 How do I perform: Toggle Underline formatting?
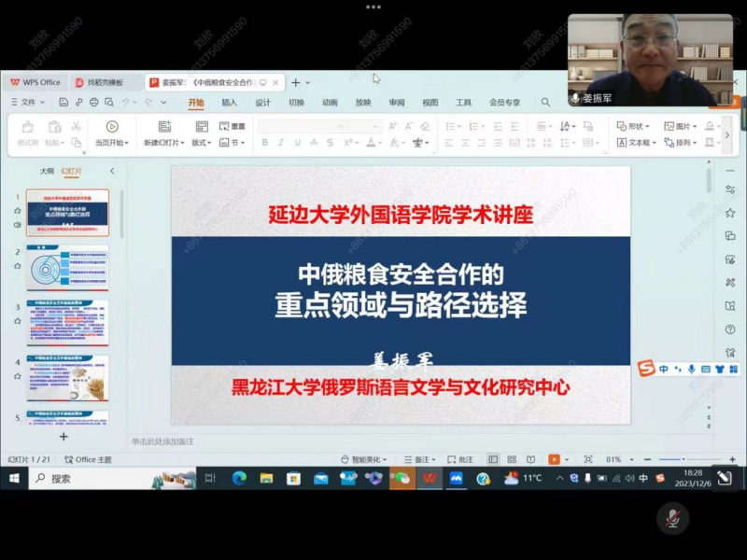(298, 143)
